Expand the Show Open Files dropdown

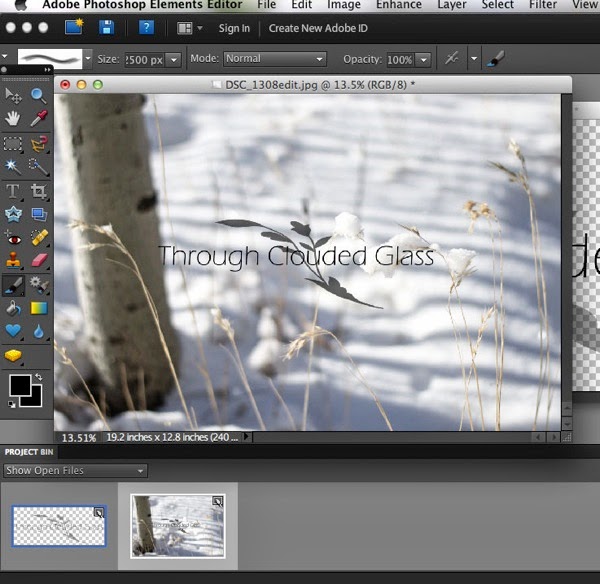tap(75, 470)
